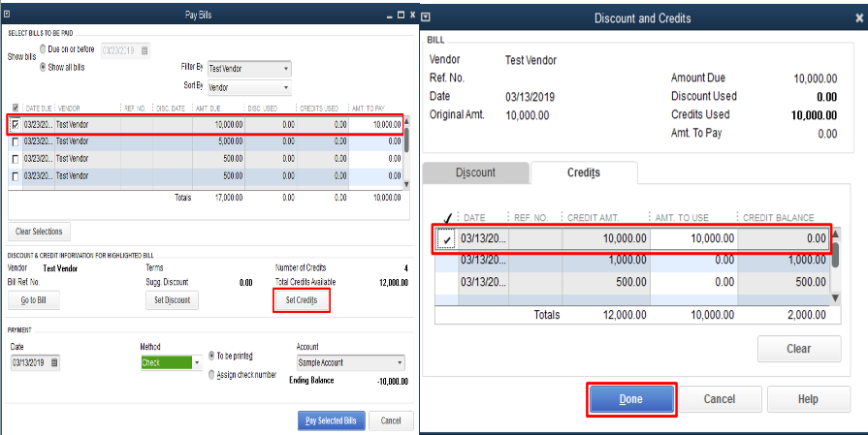Click the Help button

tap(808, 399)
